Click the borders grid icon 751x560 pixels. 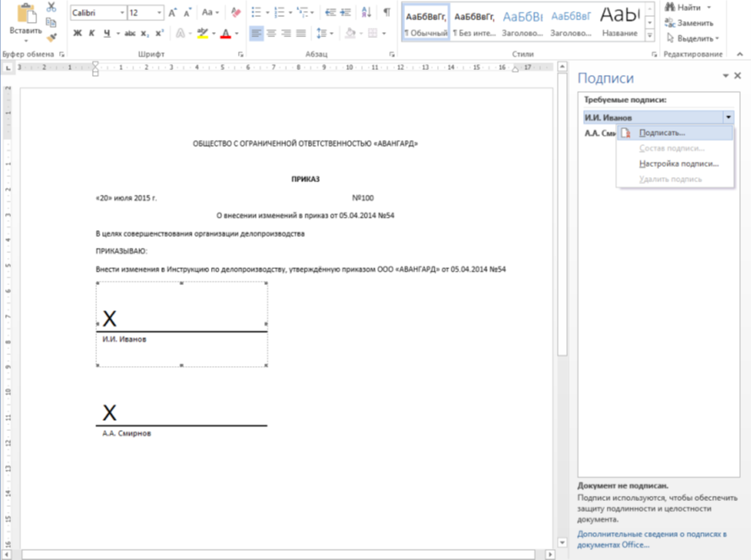[x=373, y=33]
